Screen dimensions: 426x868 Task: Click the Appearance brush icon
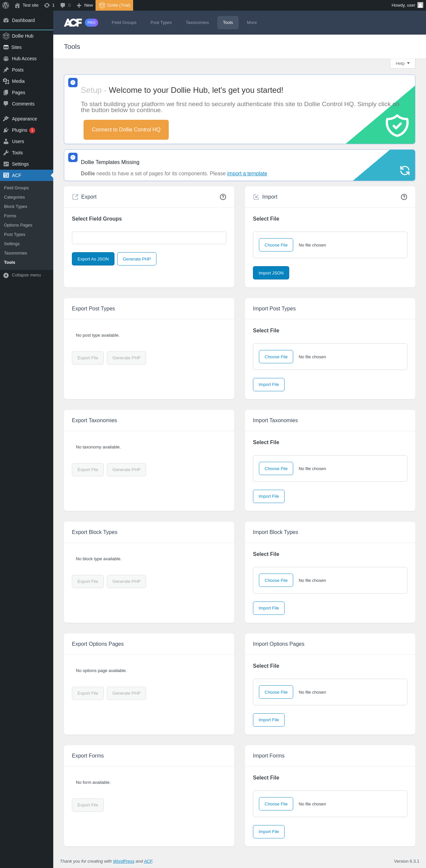pos(6,119)
